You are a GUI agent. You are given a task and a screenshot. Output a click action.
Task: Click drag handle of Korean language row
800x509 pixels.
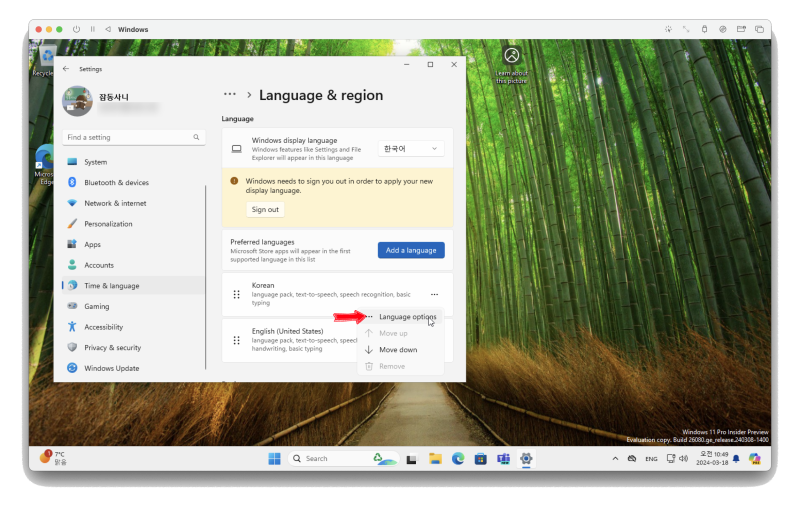click(236, 294)
